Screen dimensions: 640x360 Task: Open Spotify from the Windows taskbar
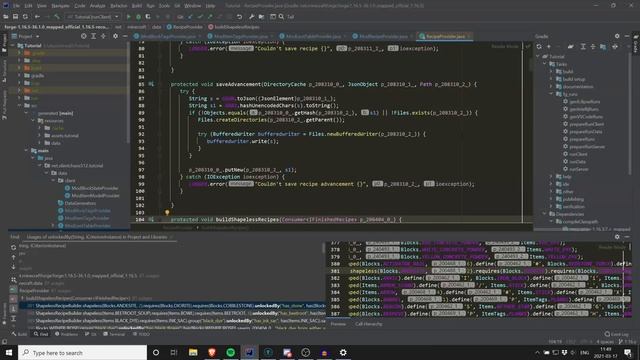tap(231, 353)
